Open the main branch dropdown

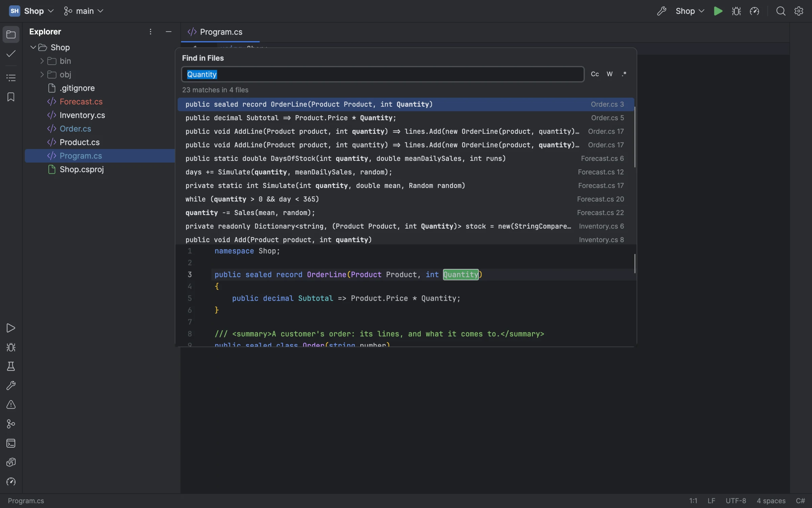(83, 11)
